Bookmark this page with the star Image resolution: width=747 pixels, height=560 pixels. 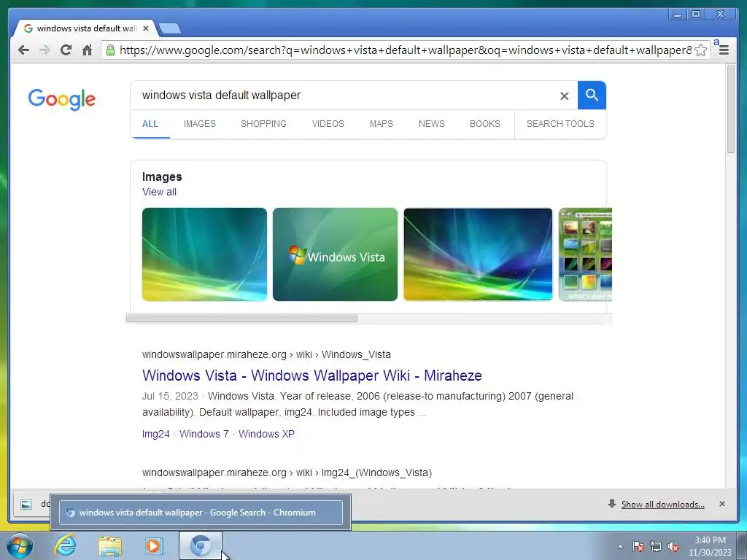[701, 50]
